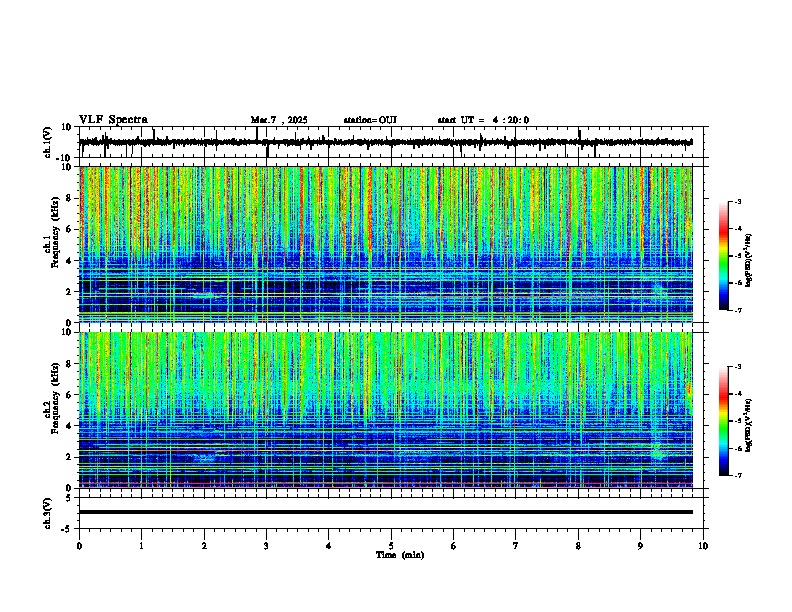Click time axis tick label '5'
The image size is (792, 612).
click(x=391, y=546)
